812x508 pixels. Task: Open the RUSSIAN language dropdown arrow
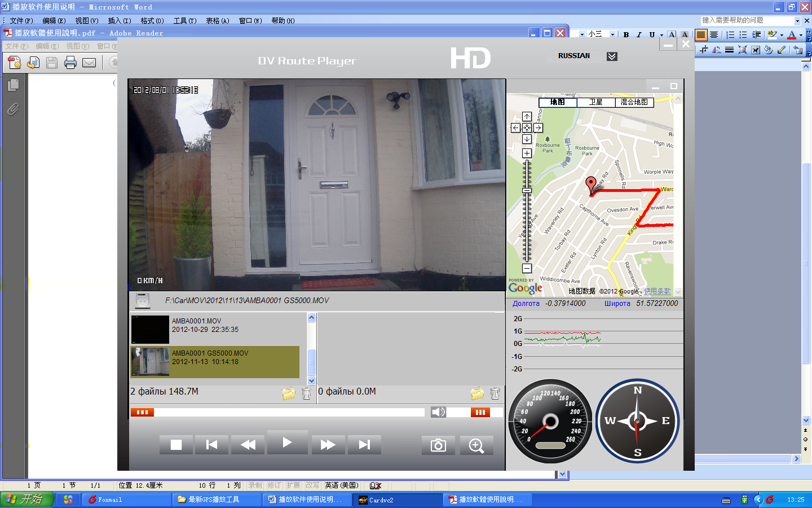612,56
